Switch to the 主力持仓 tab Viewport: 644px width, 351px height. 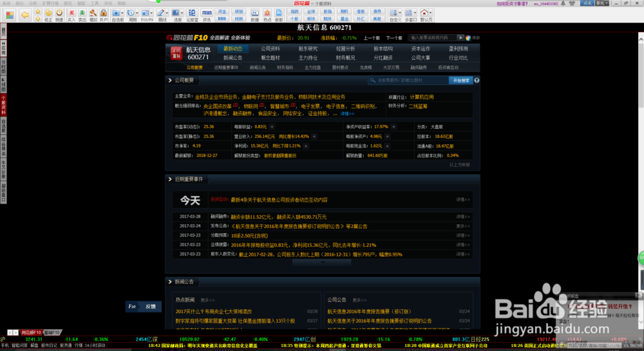tap(308, 58)
